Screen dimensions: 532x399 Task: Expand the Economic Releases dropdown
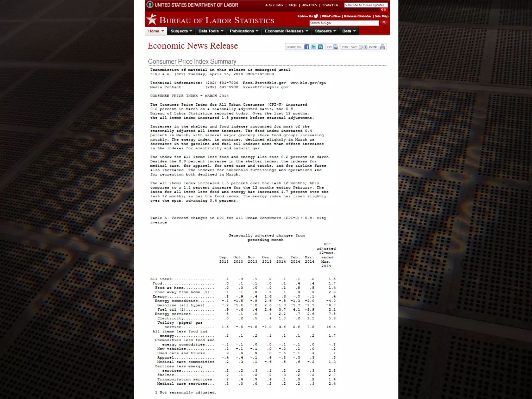286,31
